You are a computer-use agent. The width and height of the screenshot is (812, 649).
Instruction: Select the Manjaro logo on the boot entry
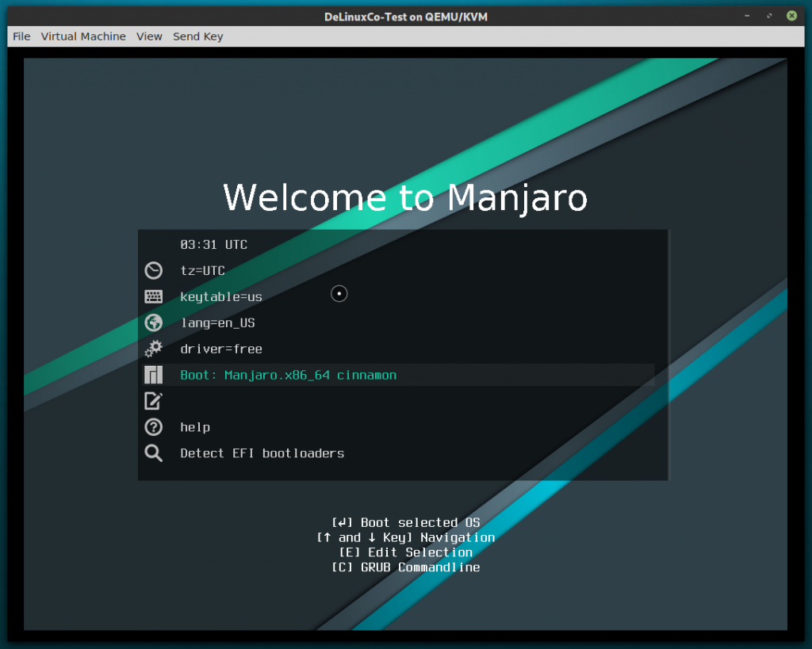coord(152,375)
